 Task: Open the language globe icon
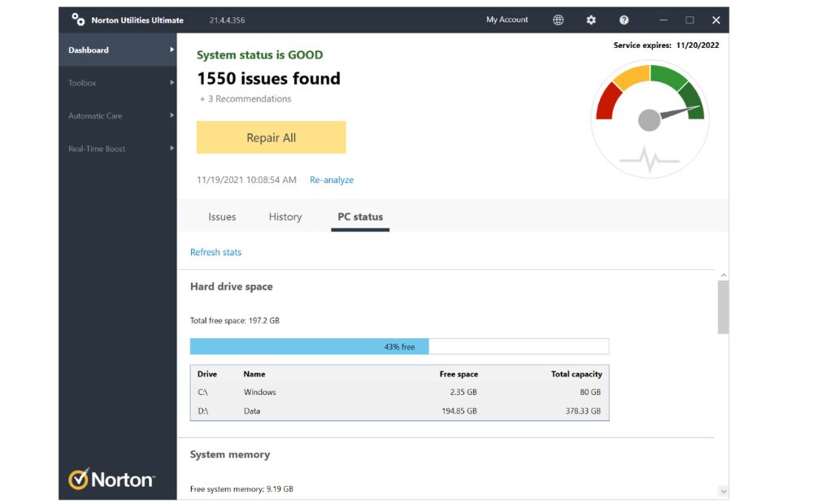[558, 20]
